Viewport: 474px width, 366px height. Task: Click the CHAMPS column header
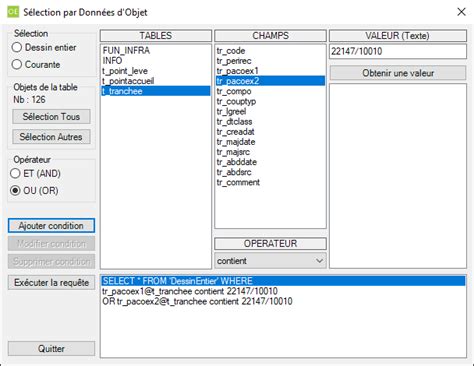pos(270,36)
